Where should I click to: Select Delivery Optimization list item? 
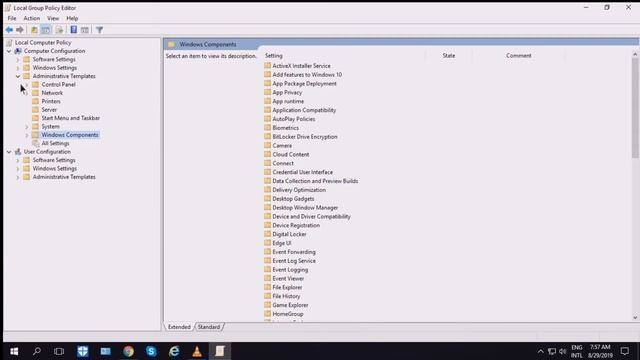point(299,190)
